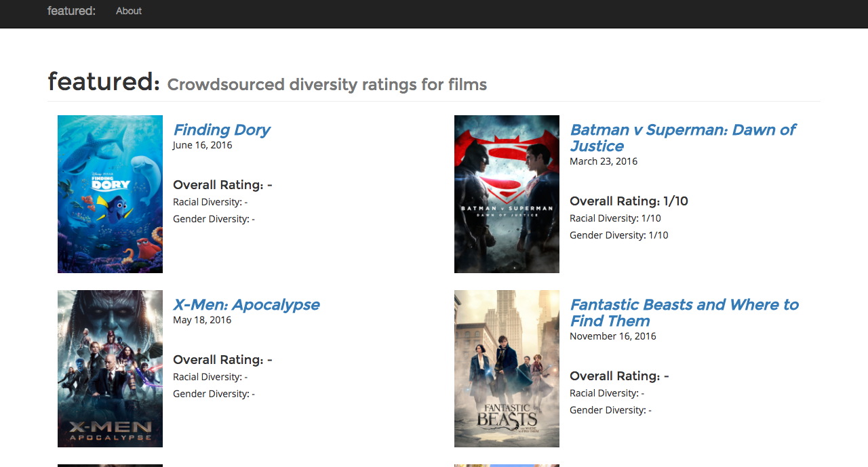Click the large featured: page heading

tap(104, 82)
